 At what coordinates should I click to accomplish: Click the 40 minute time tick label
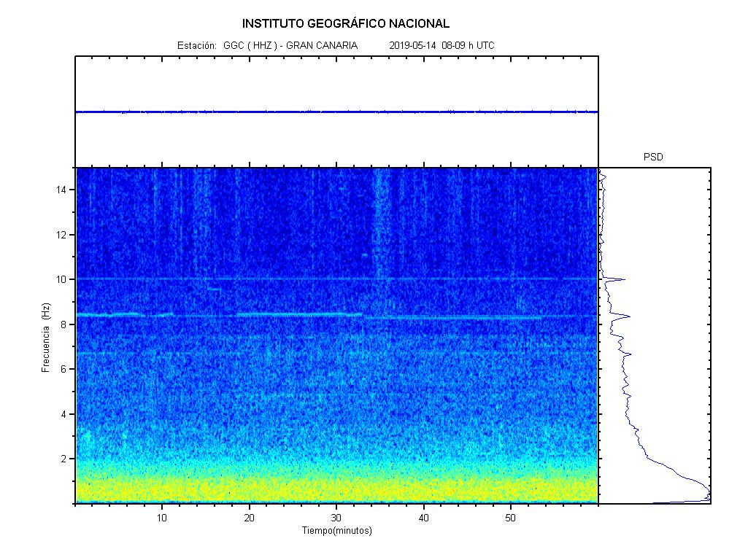(x=423, y=518)
